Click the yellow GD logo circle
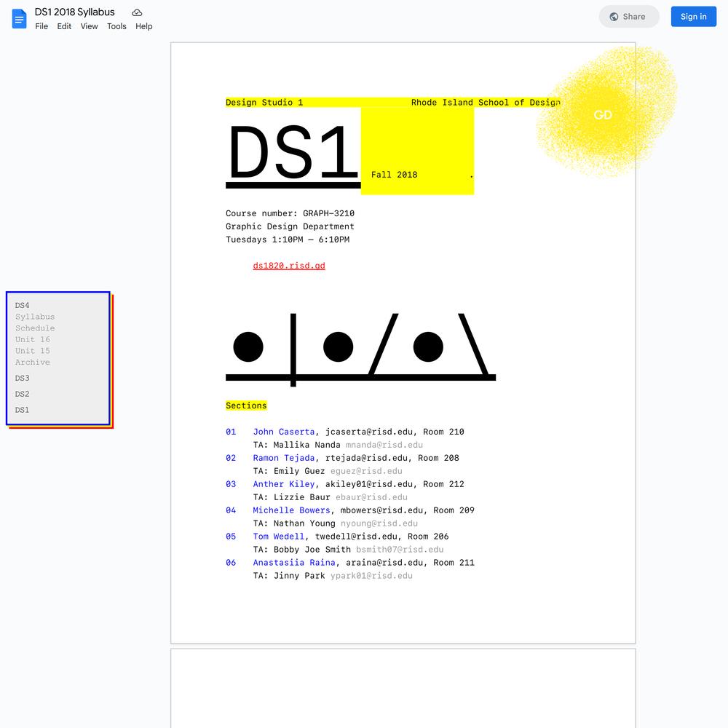 603,115
